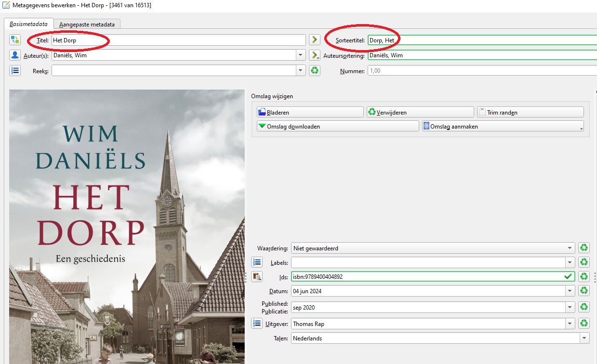The image size is (597, 364).
Task: Open the series manager icon beside Reeks
Action: click(15, 71)
